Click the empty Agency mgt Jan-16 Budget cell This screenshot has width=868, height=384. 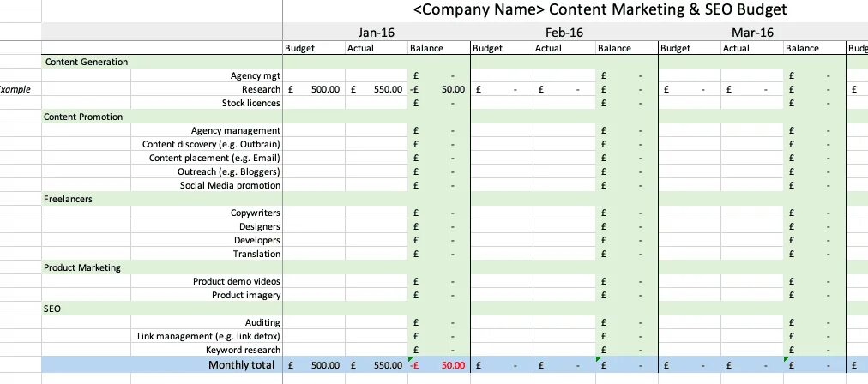[x=314, y=75]
